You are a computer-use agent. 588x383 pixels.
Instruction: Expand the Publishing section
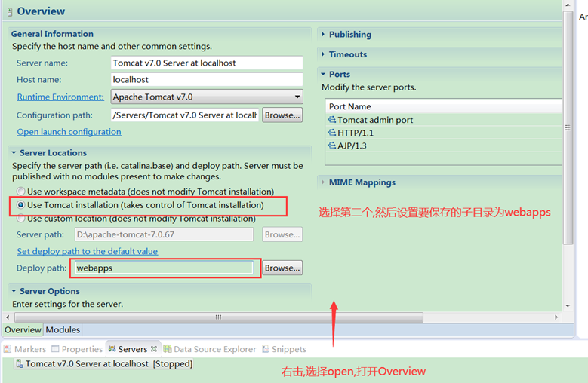pyautogui.click(x=323, y=35)
